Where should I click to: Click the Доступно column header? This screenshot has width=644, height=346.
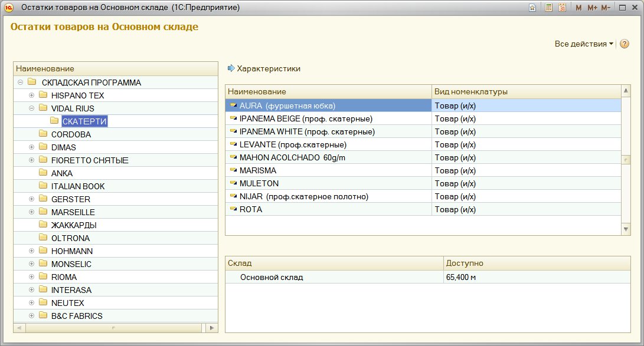point(537,263)
